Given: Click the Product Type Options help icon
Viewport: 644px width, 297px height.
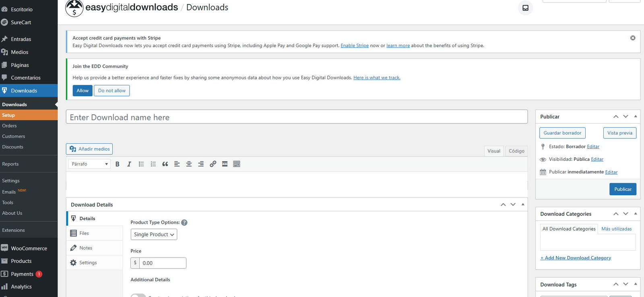Looking at the screenshot, I should [x=184, y=223].
